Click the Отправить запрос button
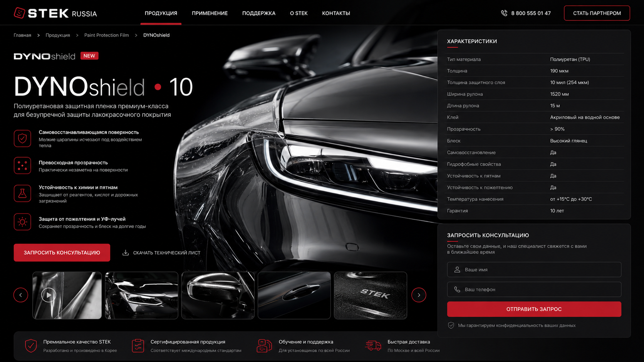This screenshot has width=644, height=362. pyautogui.click(x=534, y=309)
